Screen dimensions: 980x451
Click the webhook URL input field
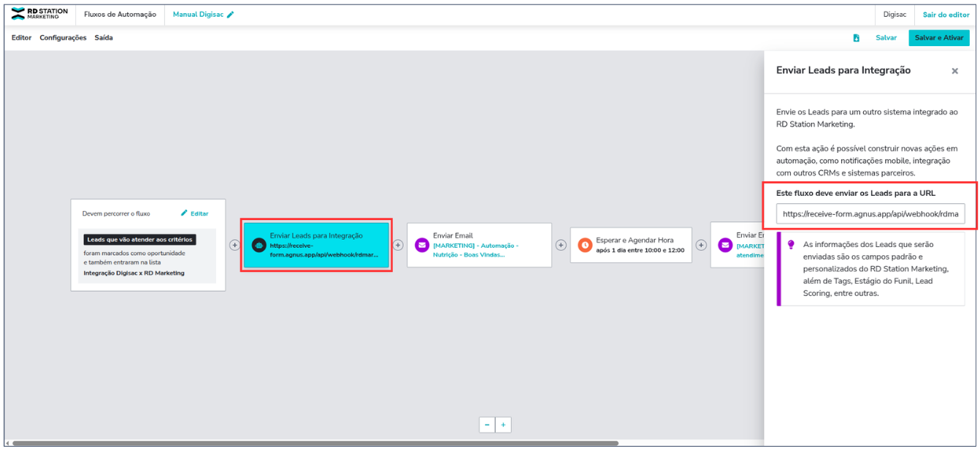[870, 214]
